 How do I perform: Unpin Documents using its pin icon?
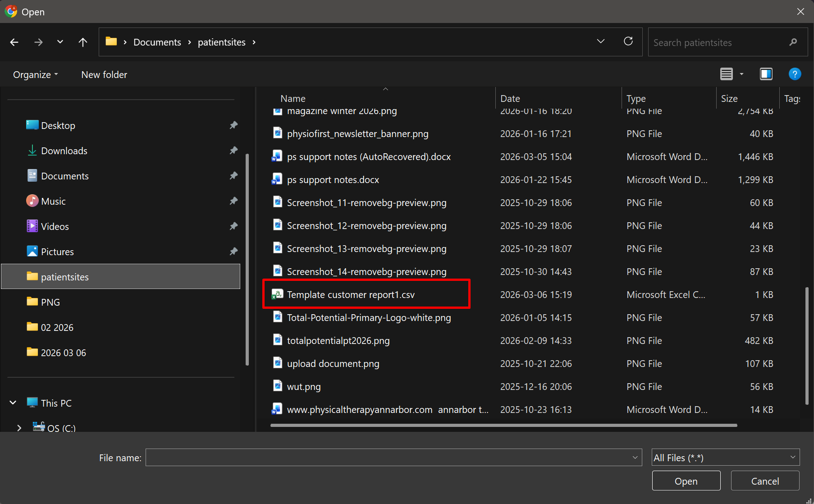(233, 176)
